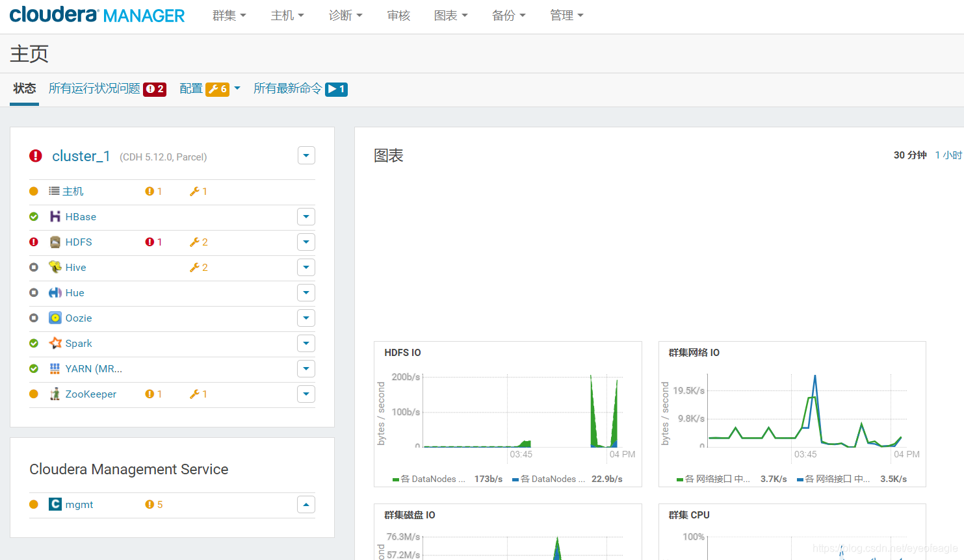Click cluster_1 red error status icon

point(36,156)
